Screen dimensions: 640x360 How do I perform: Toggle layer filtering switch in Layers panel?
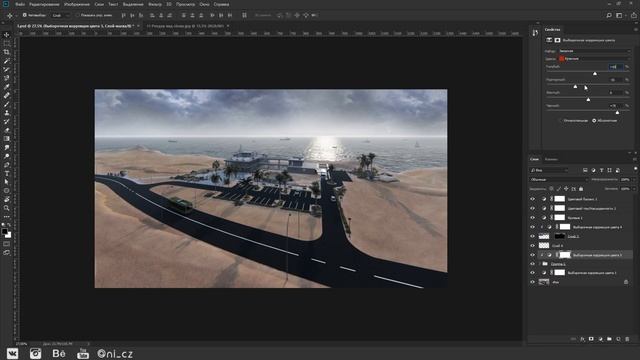pos(636,169)
